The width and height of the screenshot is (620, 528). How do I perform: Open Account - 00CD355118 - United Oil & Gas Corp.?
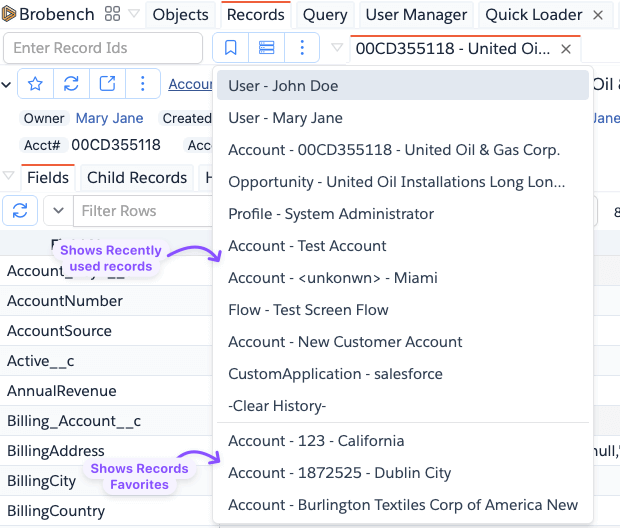point(403,150)
